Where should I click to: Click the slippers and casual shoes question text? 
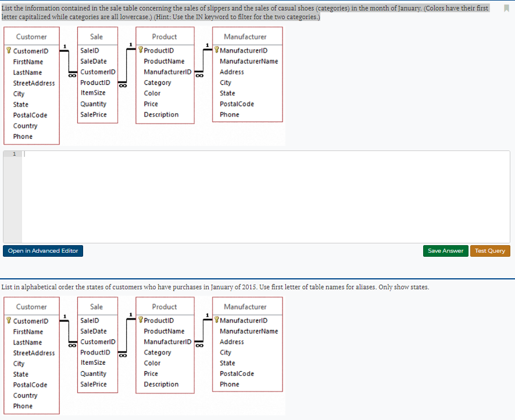tap(245, 12)
